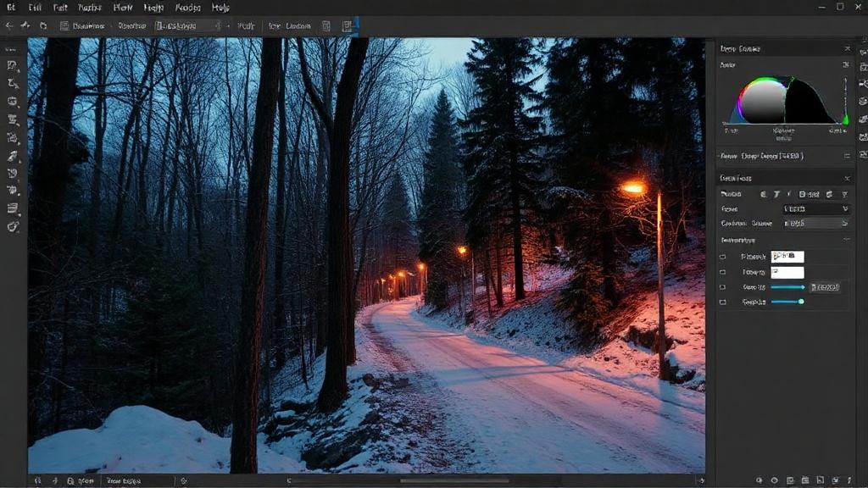Image resolution: width=868 pixels, height=488 pixels.
Task: Select the second tool from bottom in left toolbar
Action: pos(12,208)
